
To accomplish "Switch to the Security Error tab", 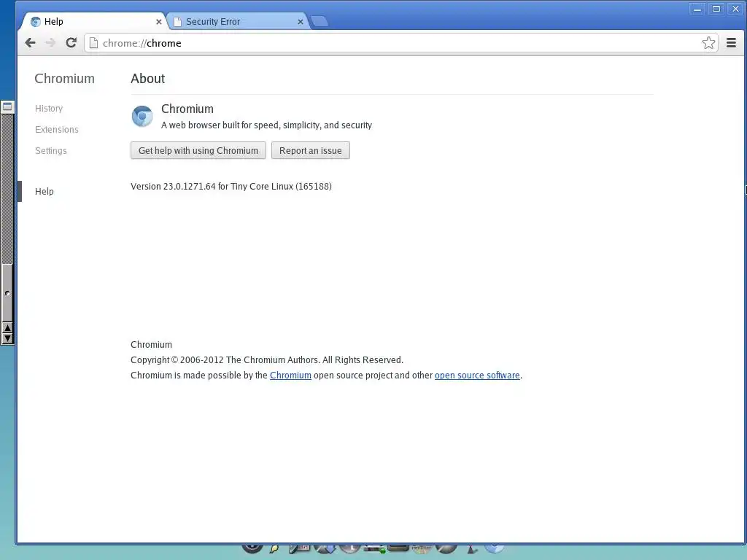I will click(x=237, y=21).
